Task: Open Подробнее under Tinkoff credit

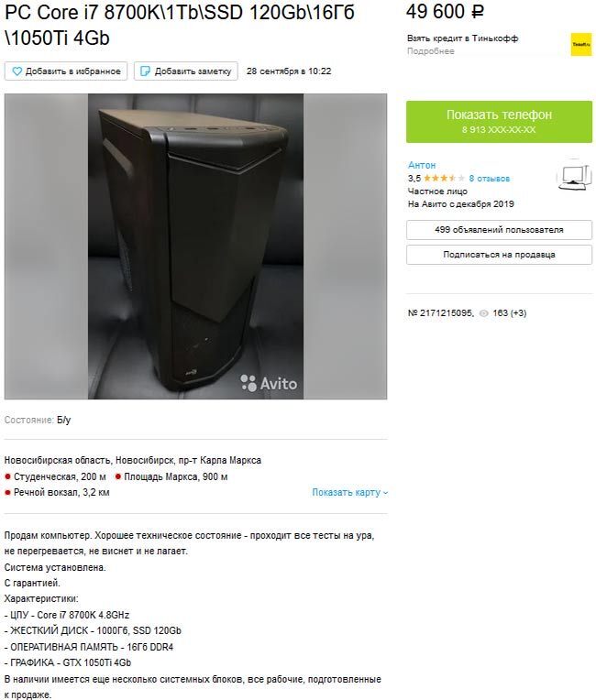Action: coord(431,51)
